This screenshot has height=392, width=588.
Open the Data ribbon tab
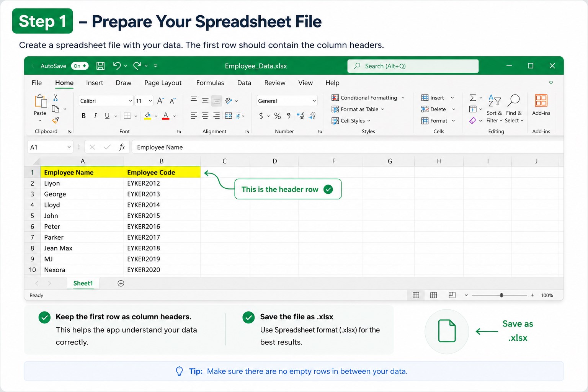[x=244, y=83]
